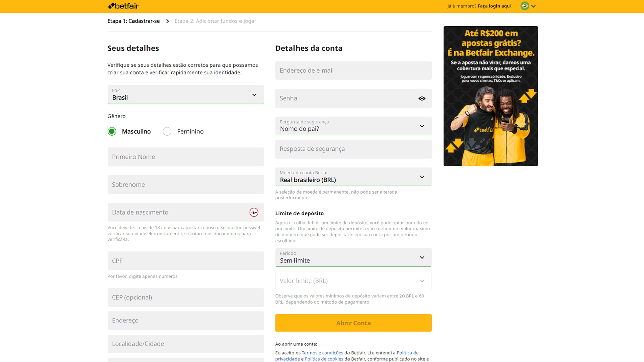Image resolution: width=644 pixels, height=362 pixels.
Task: Click the Abrir Conta button
Action: click(353, 323)
